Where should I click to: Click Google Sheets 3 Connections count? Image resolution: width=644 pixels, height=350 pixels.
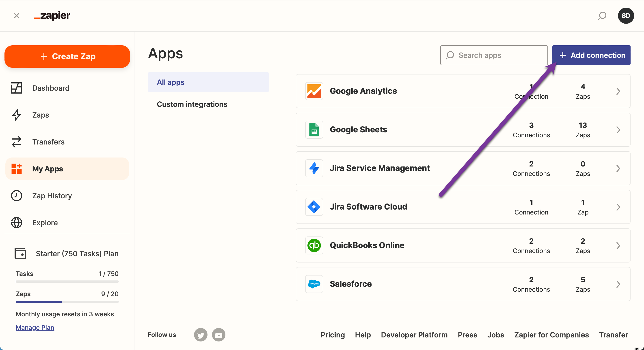[x=531, y=130]
